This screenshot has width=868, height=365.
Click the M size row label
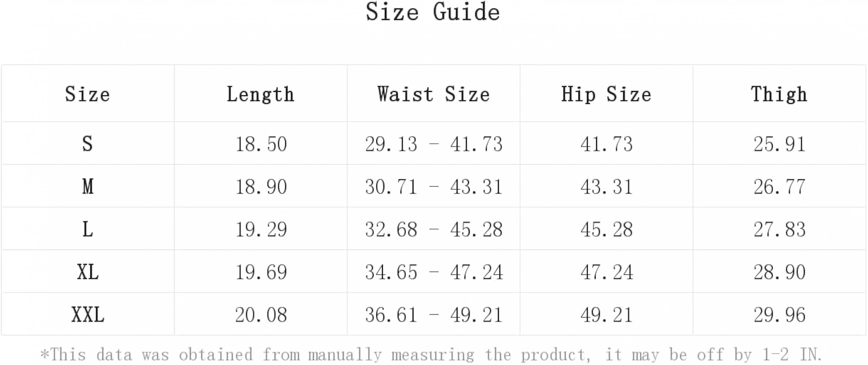pos(88,187)
